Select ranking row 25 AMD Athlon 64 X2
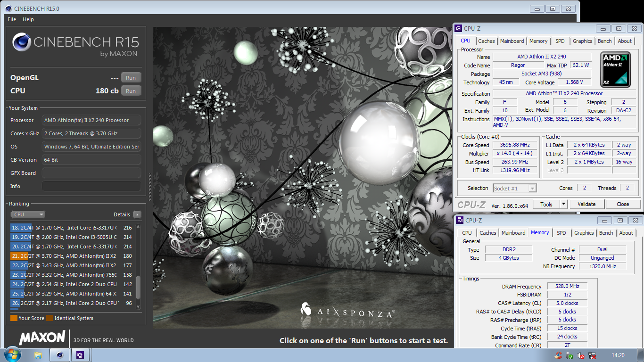The width and height of the screenshot is (644, 362). [x=72, y=294]
